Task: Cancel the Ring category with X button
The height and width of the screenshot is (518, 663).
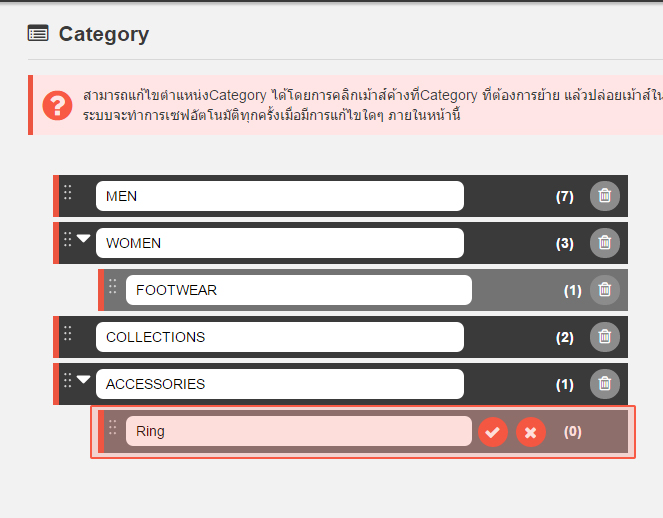Action: click(x=531, y=432)
